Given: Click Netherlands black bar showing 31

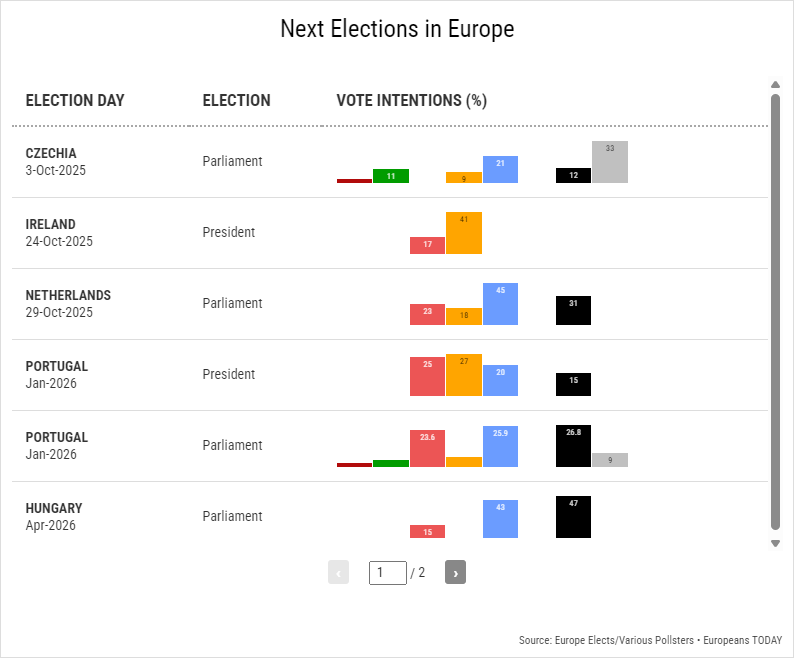Looking at the screenshot, I should (573, 310).
